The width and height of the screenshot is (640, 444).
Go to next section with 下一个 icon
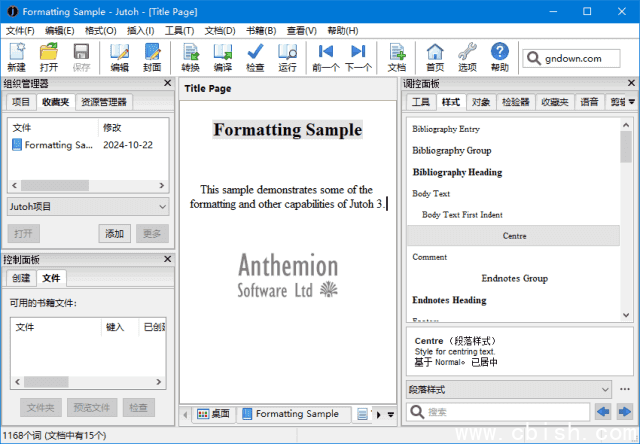(358, 57)
